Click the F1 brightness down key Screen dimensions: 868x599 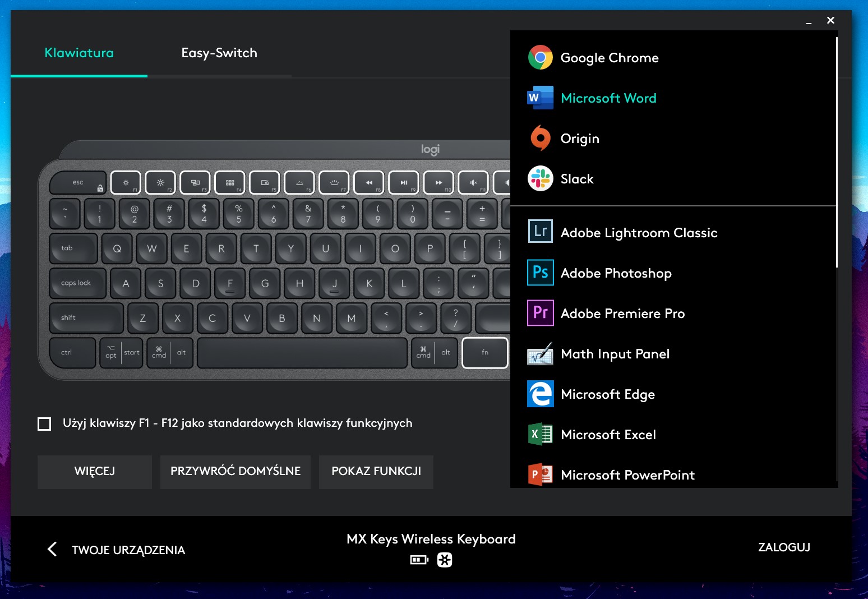click(x=126, y=183)
